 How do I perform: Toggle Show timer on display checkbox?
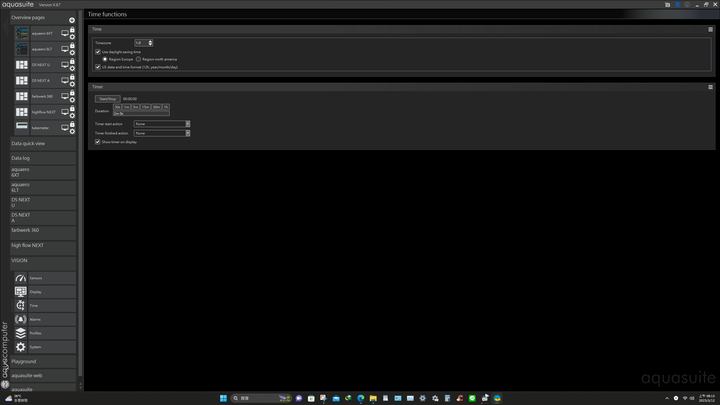(98, 142)
